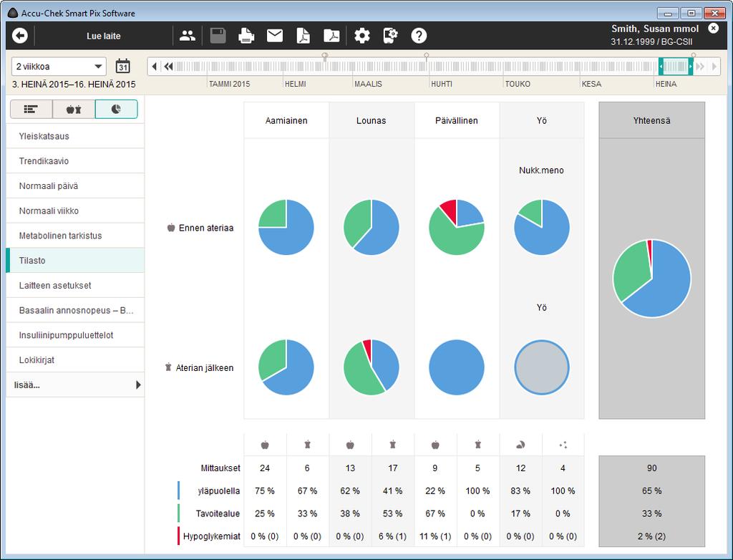
Task: Switch to meal apple view tab
Action: pos(74,110)
